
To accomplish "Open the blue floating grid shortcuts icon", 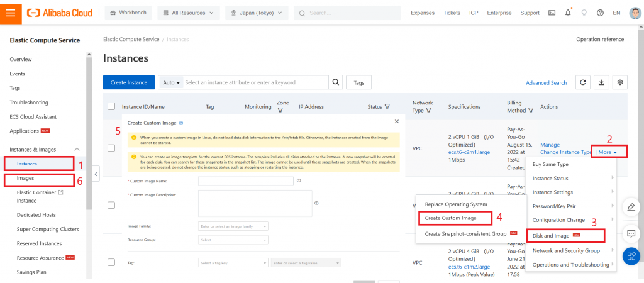I will click(631, 257).
